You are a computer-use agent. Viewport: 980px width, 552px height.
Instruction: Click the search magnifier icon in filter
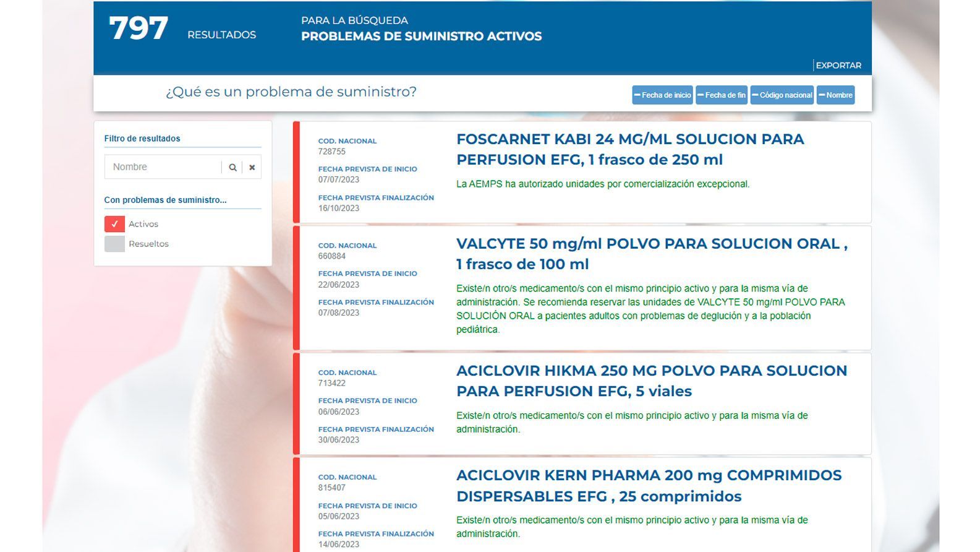pyautogui.click(x=232, y=167)
